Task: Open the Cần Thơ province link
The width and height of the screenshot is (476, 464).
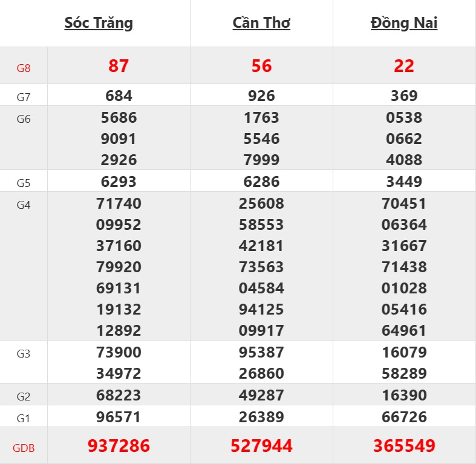Action: coord(261,23)
